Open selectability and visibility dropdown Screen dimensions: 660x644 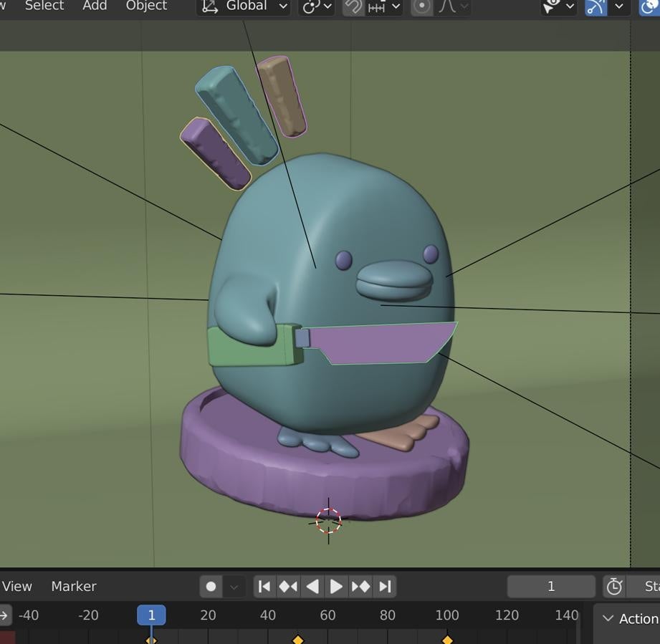(x=558, y=6)
